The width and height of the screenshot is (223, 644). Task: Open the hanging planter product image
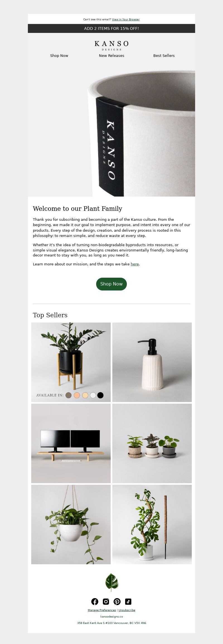click(71, 524)
